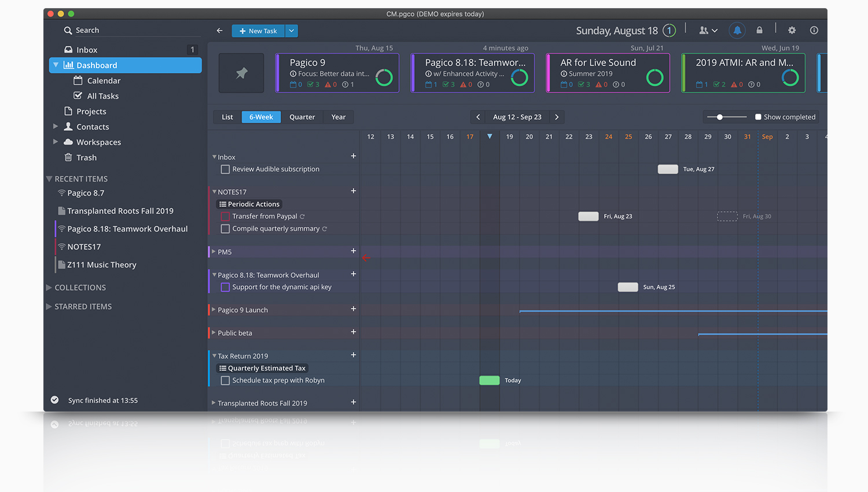The image size is (868, 492).
Task: Add a task to Public beta
Action: [x=354, y=332]
